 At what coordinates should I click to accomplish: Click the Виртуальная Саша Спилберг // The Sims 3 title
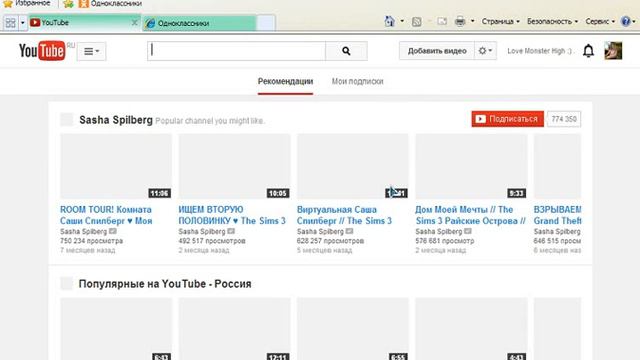(344, 215)
